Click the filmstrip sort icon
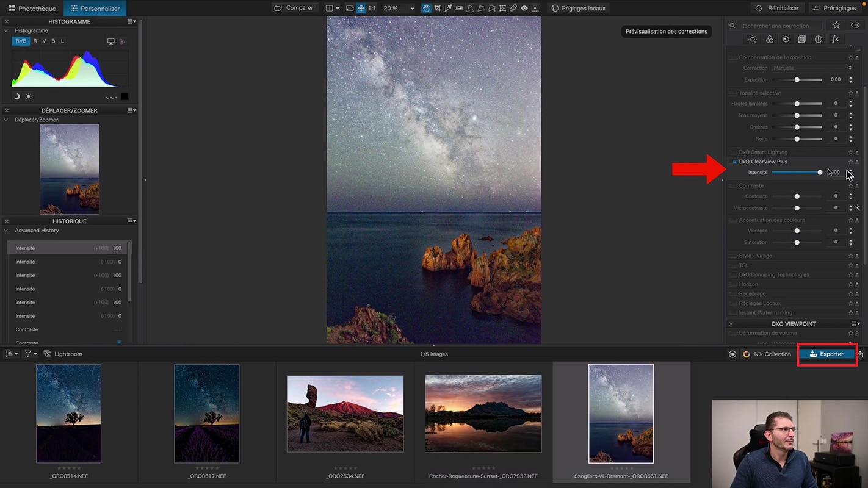 (11, 354)
